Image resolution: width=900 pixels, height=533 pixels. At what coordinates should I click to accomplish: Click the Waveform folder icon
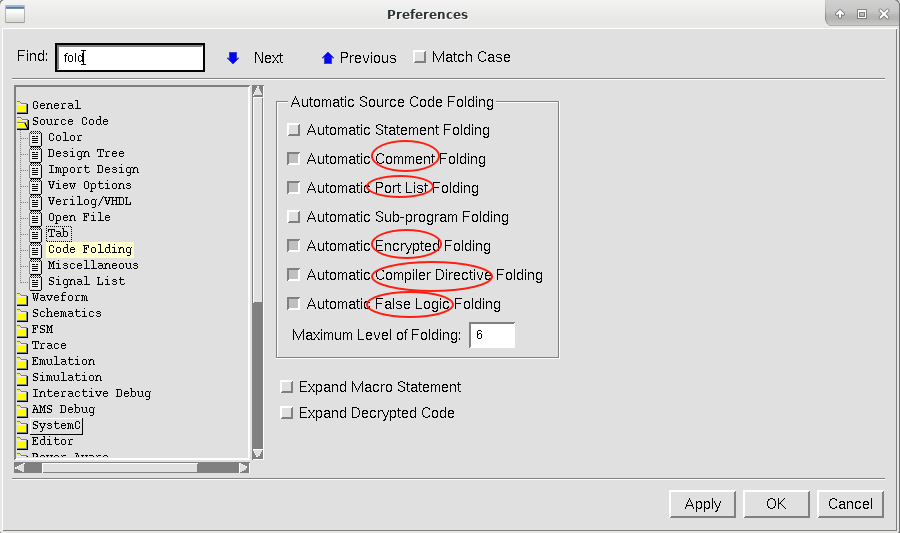22,298
